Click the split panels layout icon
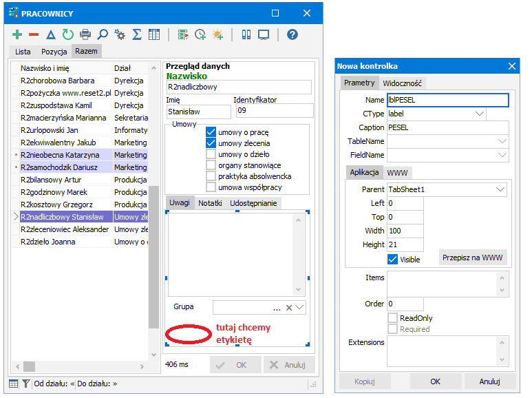The width and height of the screenshot is (532, 398). click(246, 34)
